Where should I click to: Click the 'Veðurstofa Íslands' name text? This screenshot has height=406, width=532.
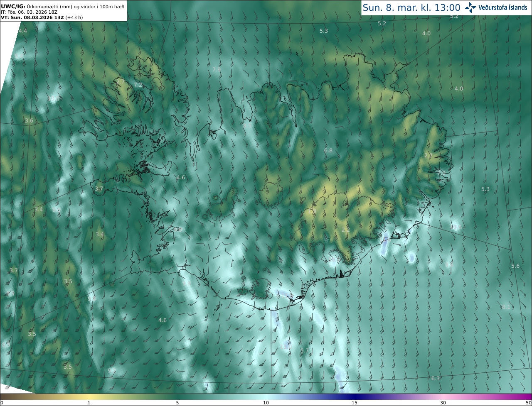tap(503, 7)
